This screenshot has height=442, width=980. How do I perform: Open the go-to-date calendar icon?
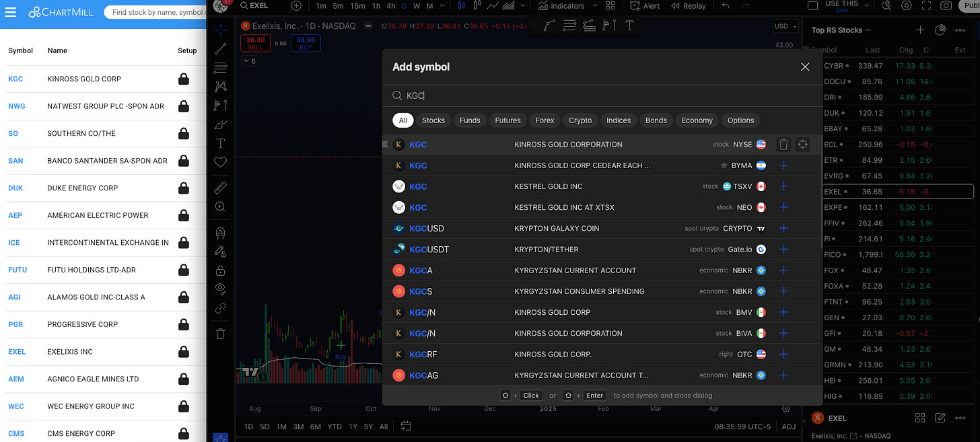pyautogui.click(x=405, y=426)
